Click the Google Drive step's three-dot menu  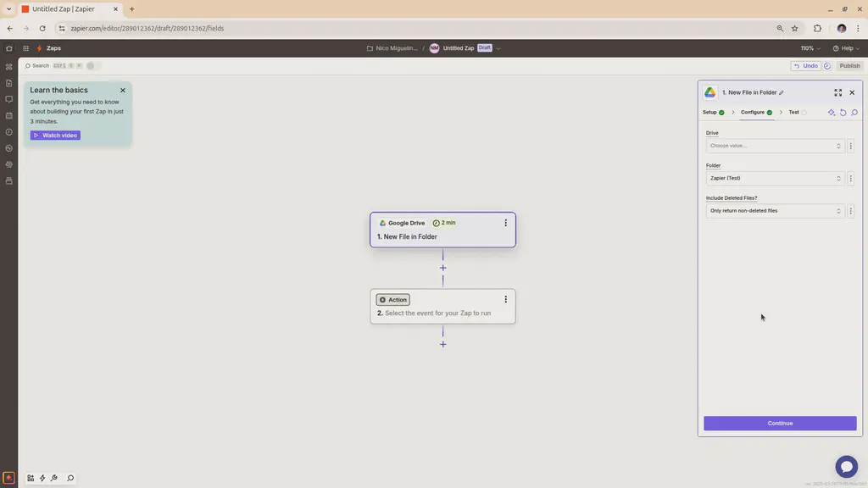(x=505, y=223)
